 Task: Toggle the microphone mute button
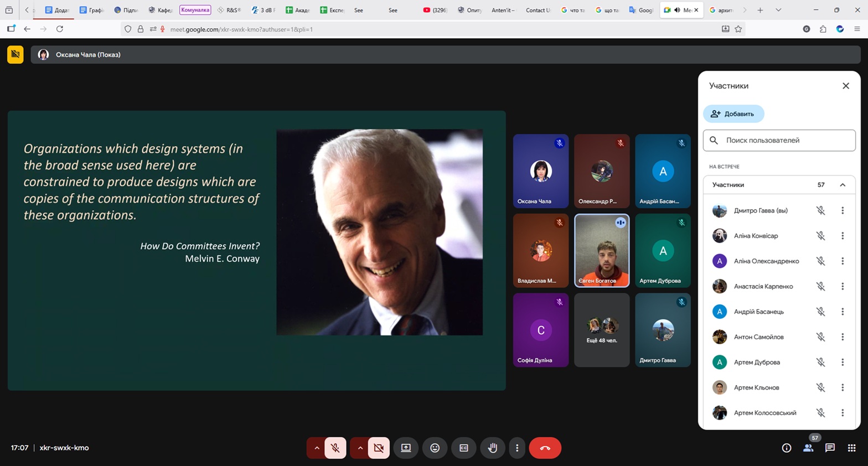pyautogui.click(x=335, y=448)
